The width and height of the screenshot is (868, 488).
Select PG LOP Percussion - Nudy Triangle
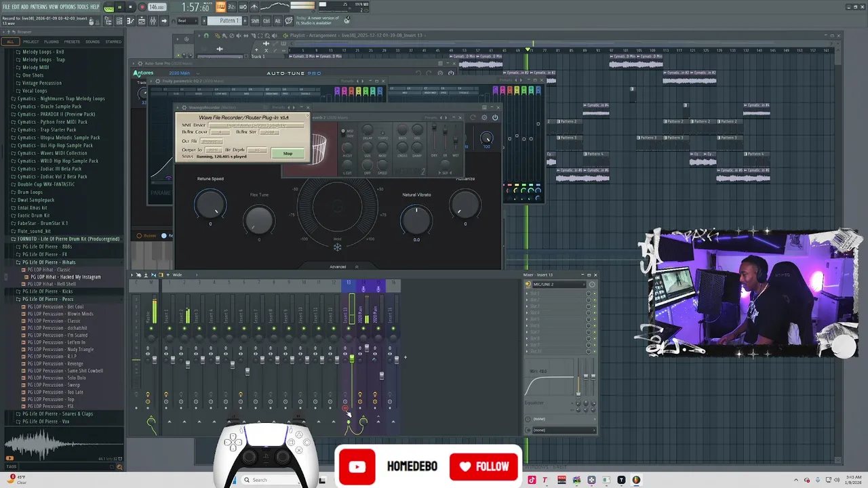[60, 350]
